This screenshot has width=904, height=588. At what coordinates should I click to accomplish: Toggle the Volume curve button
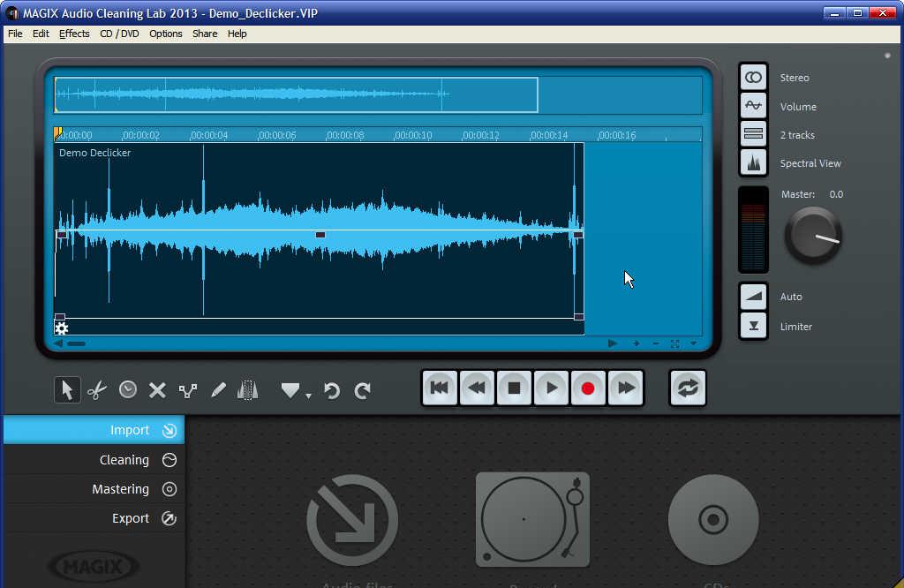point(754,105)
